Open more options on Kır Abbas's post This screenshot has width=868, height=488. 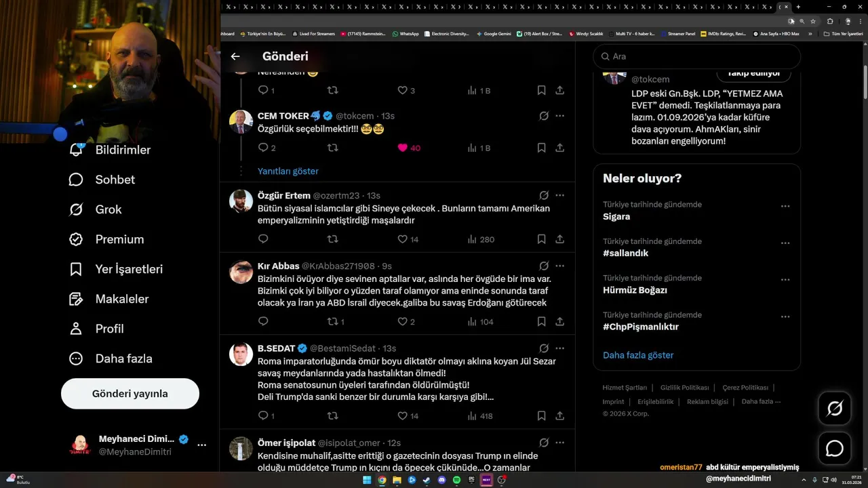560,266
